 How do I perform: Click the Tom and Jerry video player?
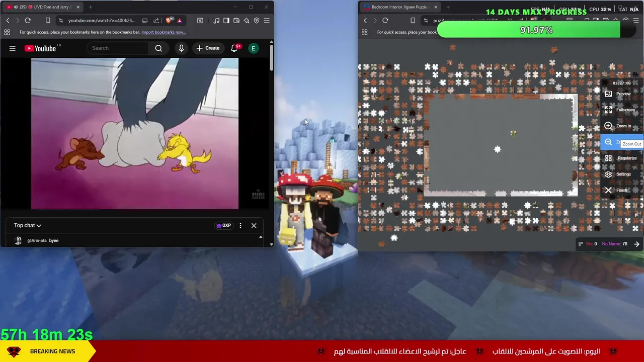[x=135, y=133]
